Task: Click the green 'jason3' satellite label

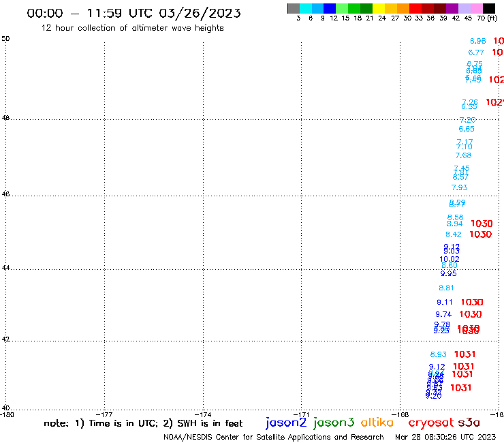Action: coord(334,423)
